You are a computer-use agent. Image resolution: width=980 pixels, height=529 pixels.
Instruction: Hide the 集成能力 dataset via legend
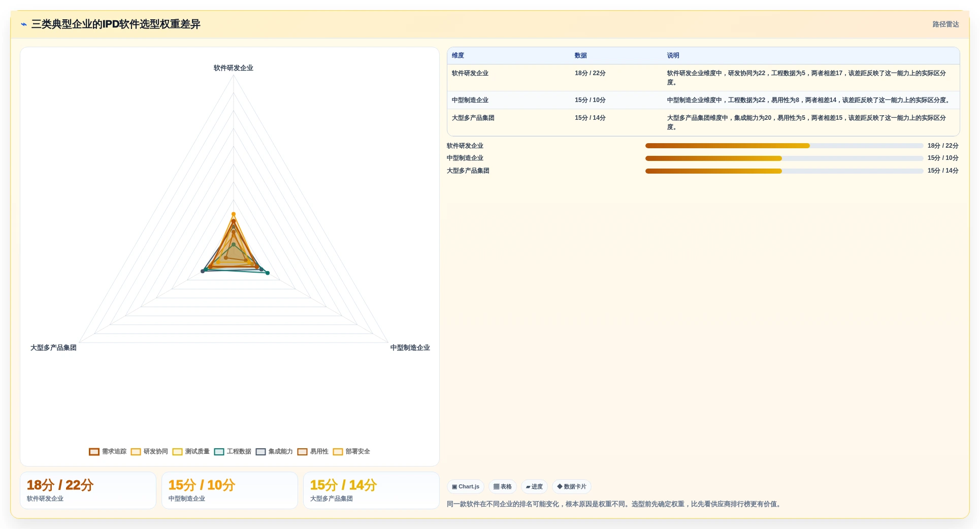(260, 452)
